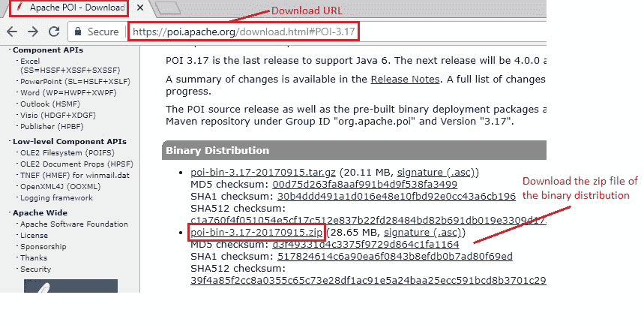Screen dimensions: 644x325
Task: Open the License link in sidebar
Action: (x=34, y=236)
